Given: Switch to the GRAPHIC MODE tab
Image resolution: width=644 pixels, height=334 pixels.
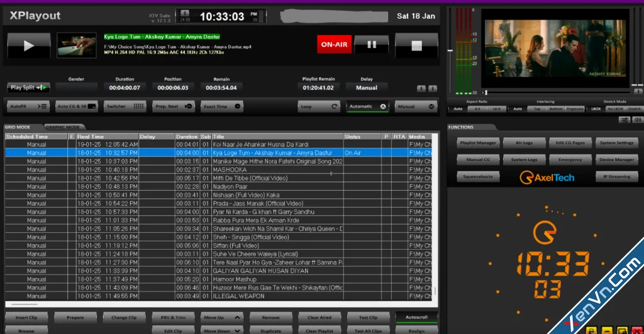Looking at the screenshot, I should [63, 127].
